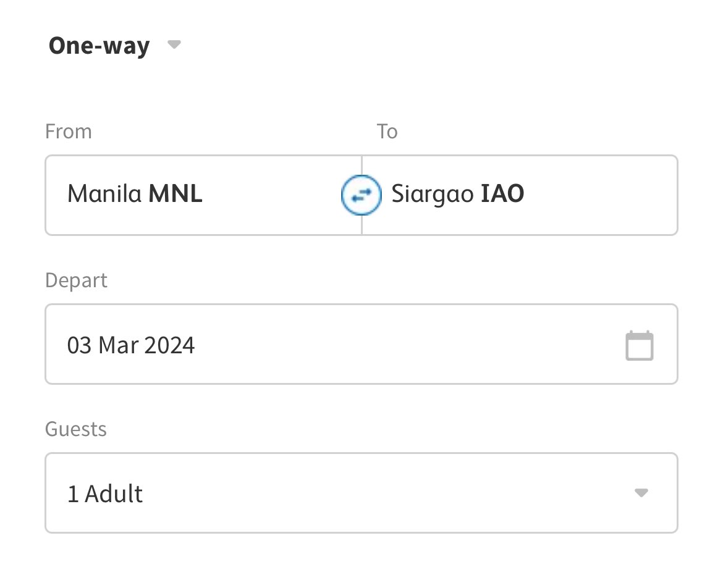This screenshot has width=723, height=588.
Task: Expand the Guests dropdown arrow
Action: point(641,493)
